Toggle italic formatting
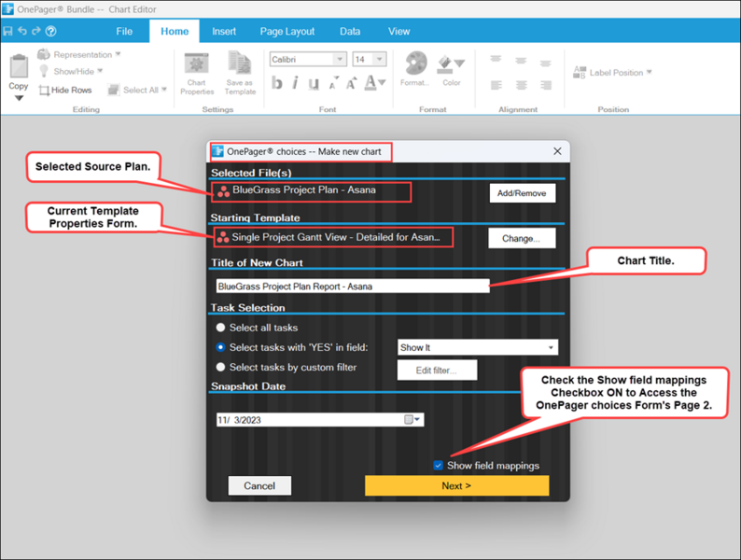Image resolution: width=741 pixels, height=560 pixels. [295, 83]
